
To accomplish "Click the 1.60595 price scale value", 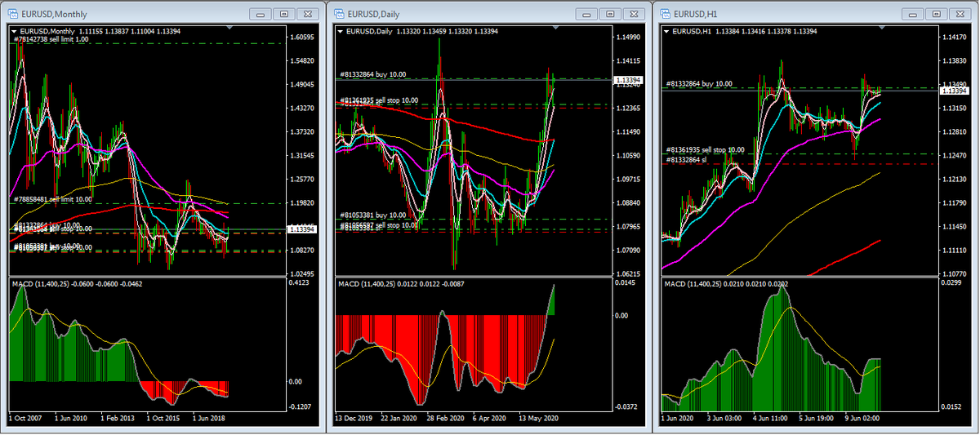I will [x=302, y=38].
